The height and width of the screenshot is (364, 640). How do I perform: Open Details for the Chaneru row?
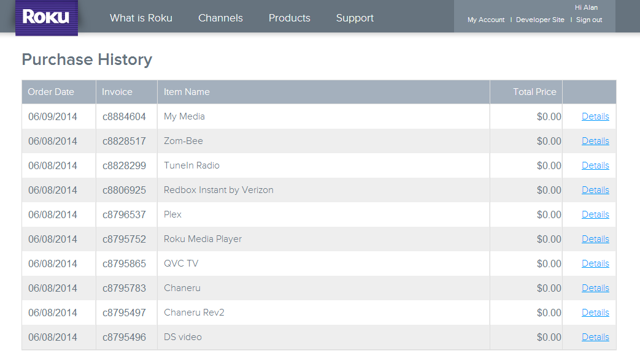click(595, 288)
